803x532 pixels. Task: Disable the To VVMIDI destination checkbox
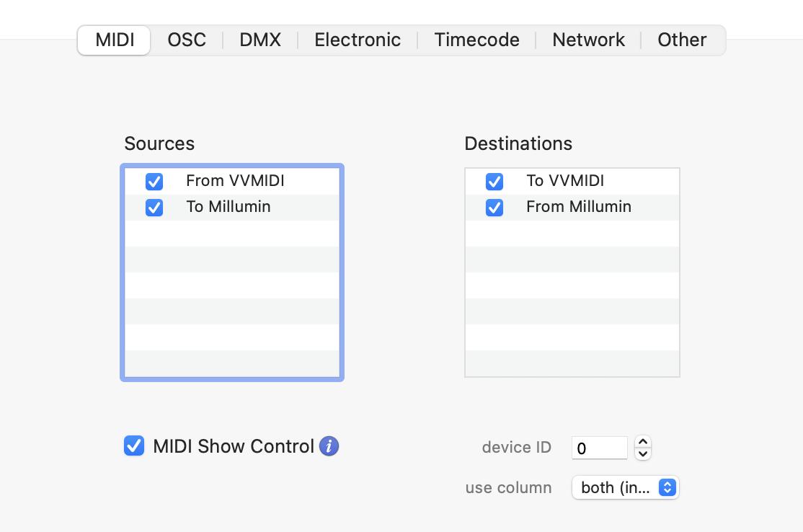tap(494, 181)
